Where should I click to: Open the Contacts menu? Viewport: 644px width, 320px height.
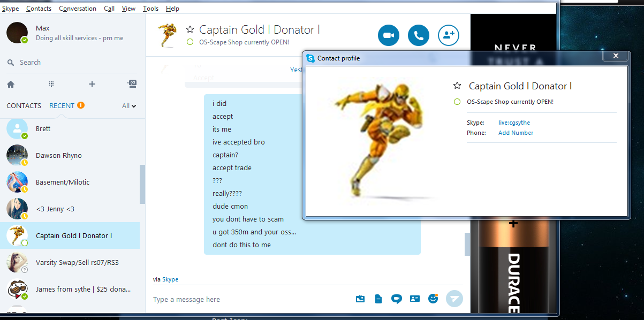(39, 9)
